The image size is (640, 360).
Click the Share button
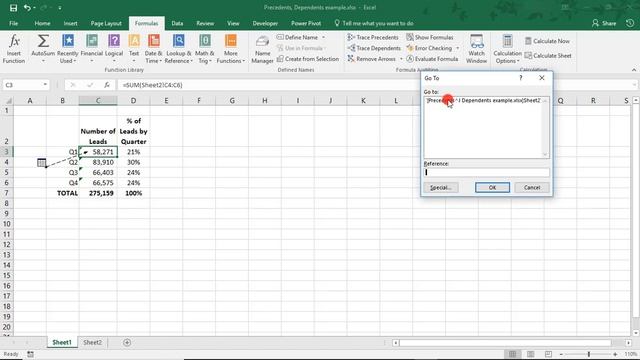[x=604, y=23]
